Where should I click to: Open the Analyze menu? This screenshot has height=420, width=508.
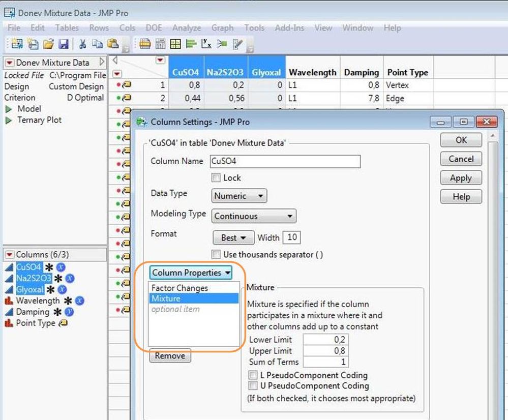tap(186, 28)
